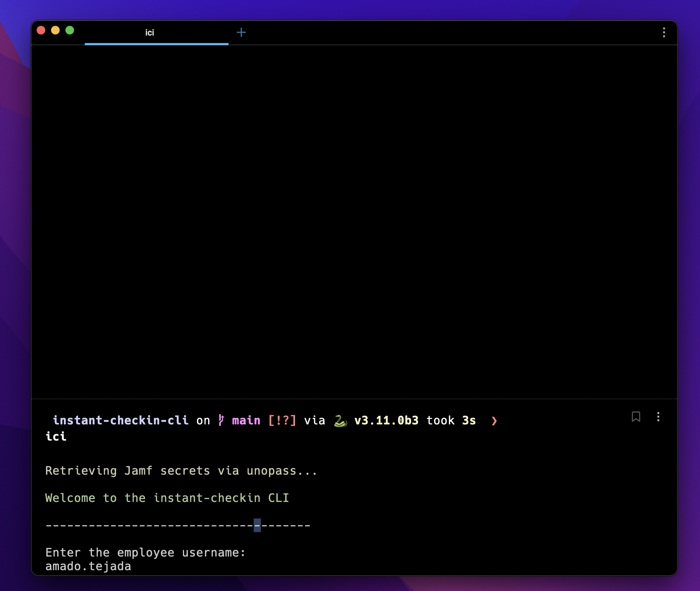Viewport: 700px width, 591px height.
Task: Click the Retrieving Jamf secrets output line
Action: pos(181,471)
